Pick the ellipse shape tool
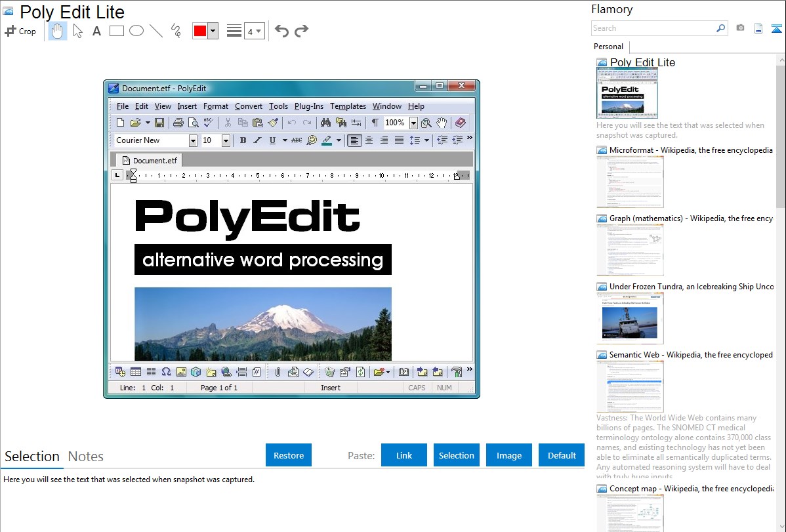The height and width of the screenshot is (532, 786). point(136,31)
